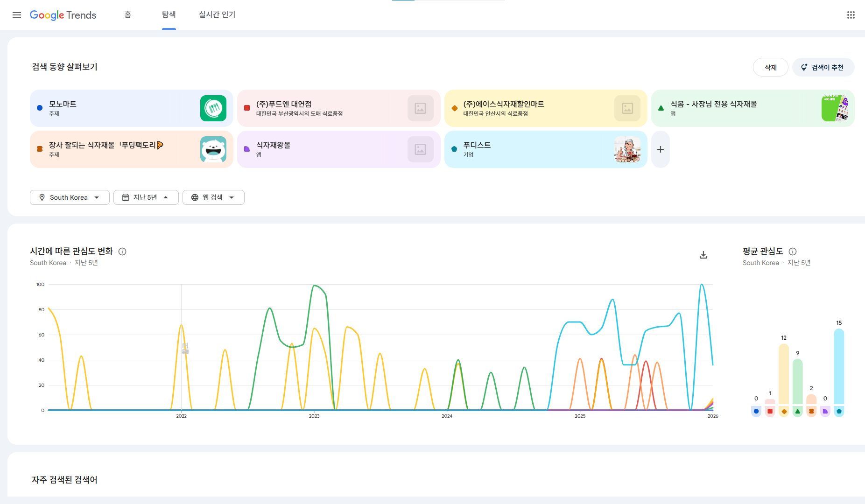Click the 푸디스트 company thumbnail image
The width and height of the screenshot is (865, 504).
(627, 149)
